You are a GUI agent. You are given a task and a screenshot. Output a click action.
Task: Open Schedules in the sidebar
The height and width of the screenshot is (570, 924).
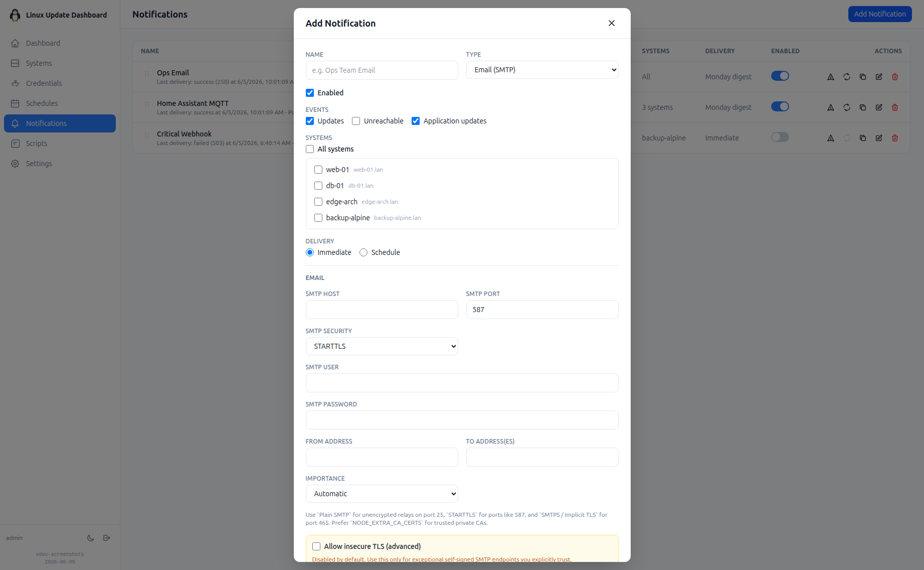[x=60, y=103]
